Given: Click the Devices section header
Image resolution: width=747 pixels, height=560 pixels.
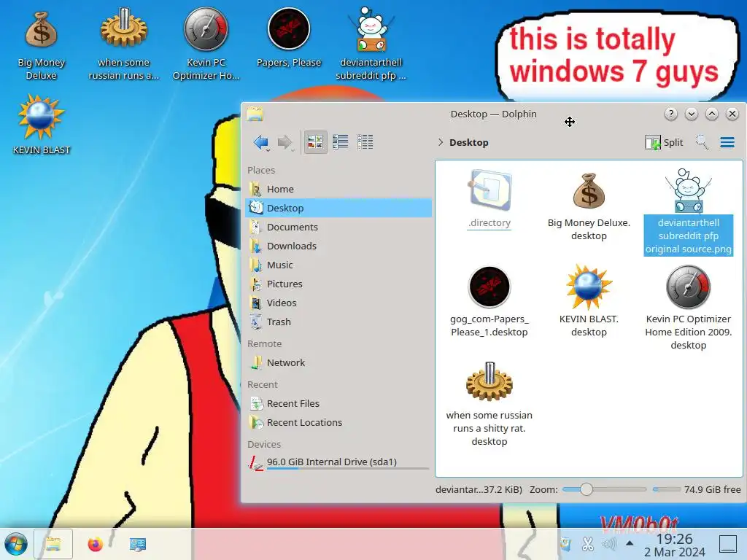Looking at the screenshot, I should [264, 444].
